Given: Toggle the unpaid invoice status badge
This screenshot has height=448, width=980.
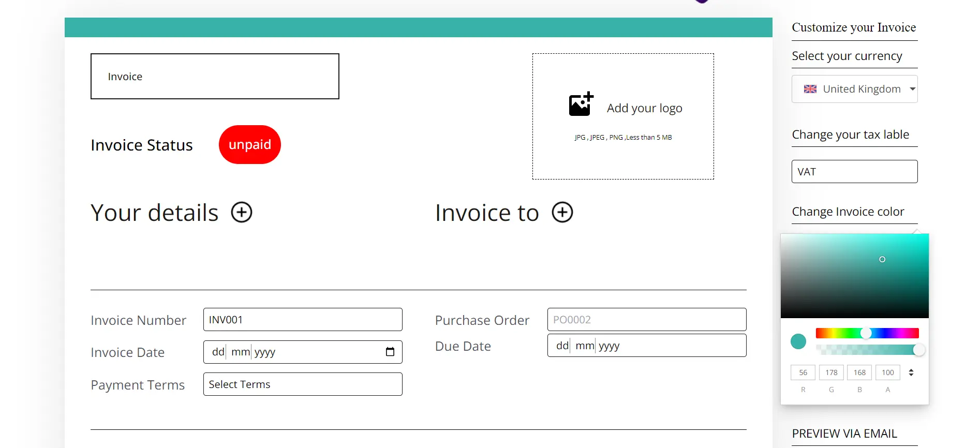Looking at the screenshot, I should click(x=249, y=145).
